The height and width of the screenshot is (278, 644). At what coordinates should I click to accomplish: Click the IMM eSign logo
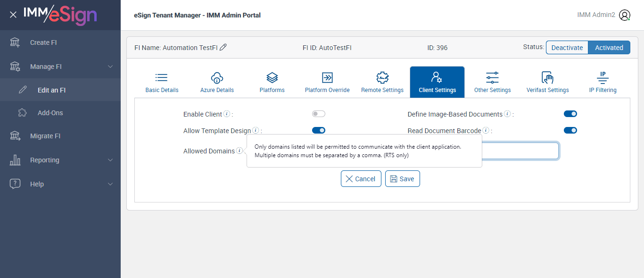[x=60, y=15]
